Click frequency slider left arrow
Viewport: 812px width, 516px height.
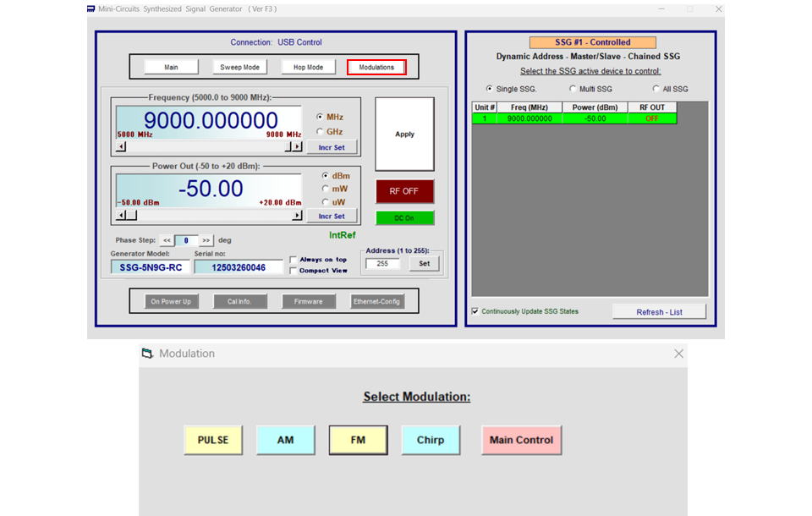(x=121, y=147)
